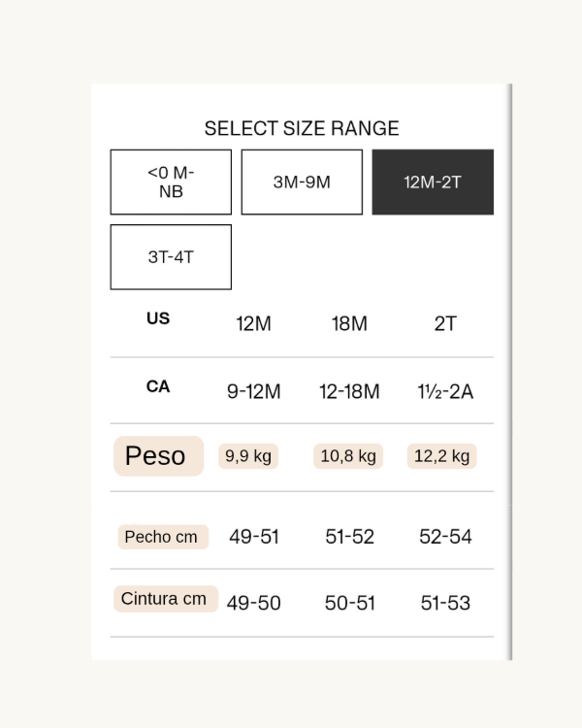Click the 18M US size column
582x728 pixels.
[349, 324]
